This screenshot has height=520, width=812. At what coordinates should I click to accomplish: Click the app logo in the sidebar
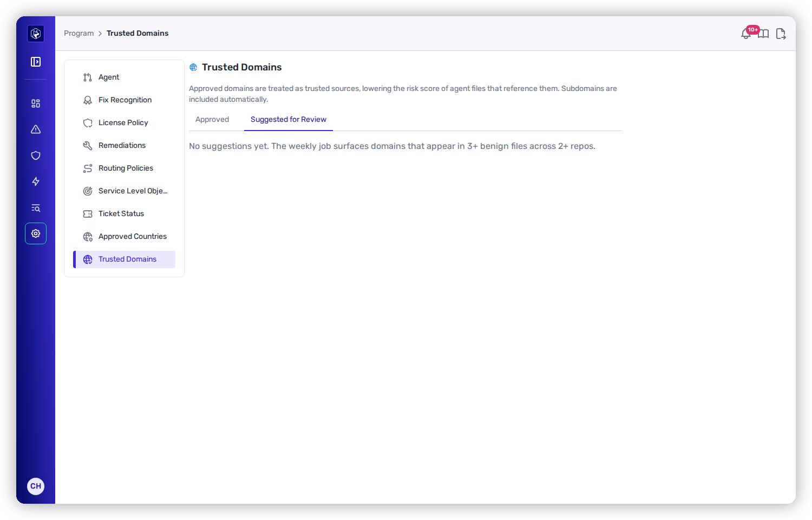36,34
